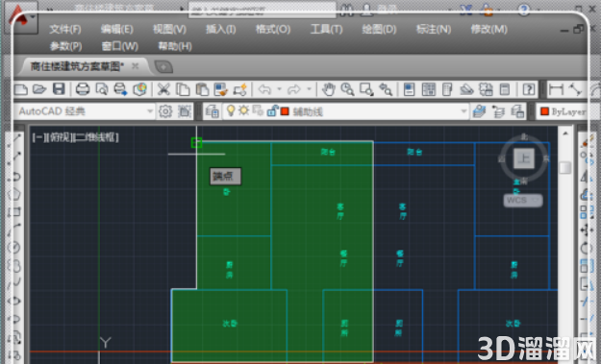Save the drawing with the floppy disk icon

59,89
